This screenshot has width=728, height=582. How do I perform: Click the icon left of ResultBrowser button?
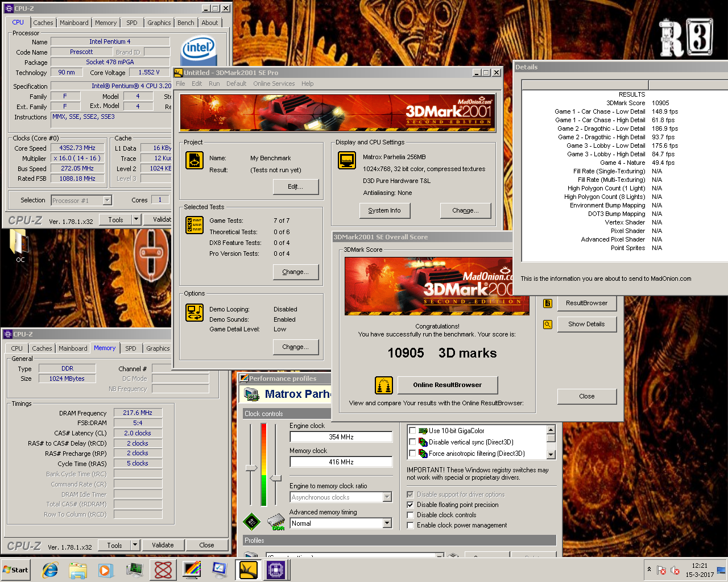tap(548, 304)
